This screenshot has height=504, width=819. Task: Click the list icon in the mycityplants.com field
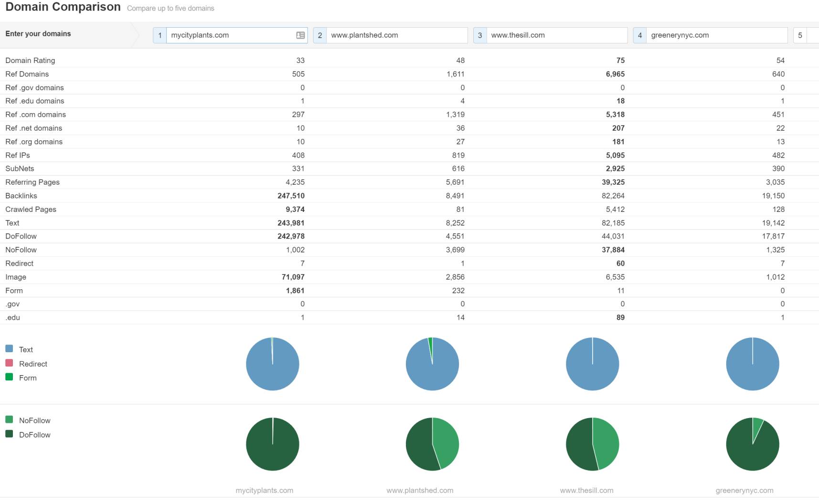tap(300, 35)
